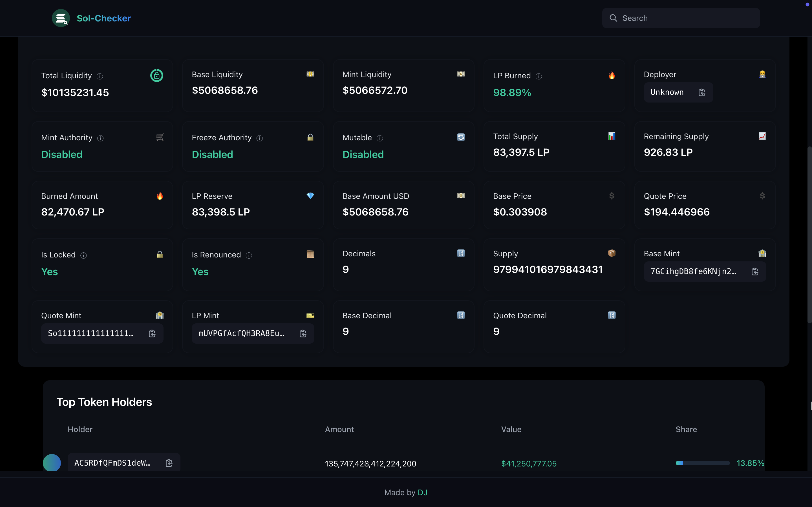Copy the Quote Mint address
Image resolution: width=812 pixels, height=507 pixels.
[152, 333]
